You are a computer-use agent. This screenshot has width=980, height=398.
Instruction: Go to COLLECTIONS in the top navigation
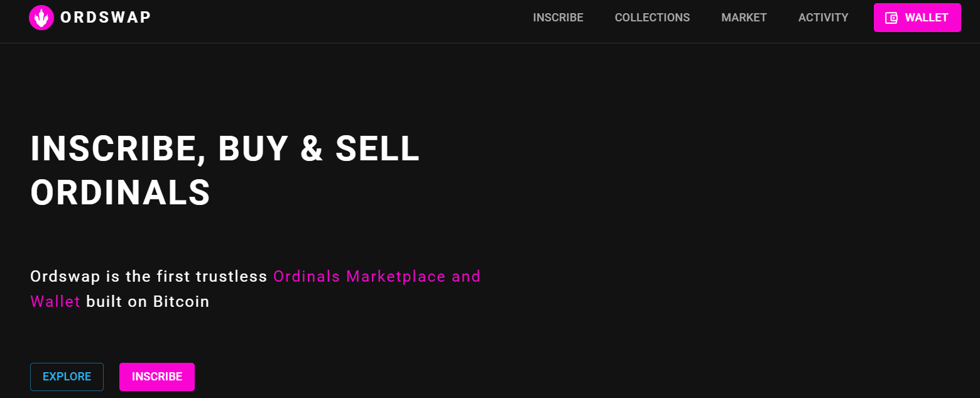pos(652,18)
